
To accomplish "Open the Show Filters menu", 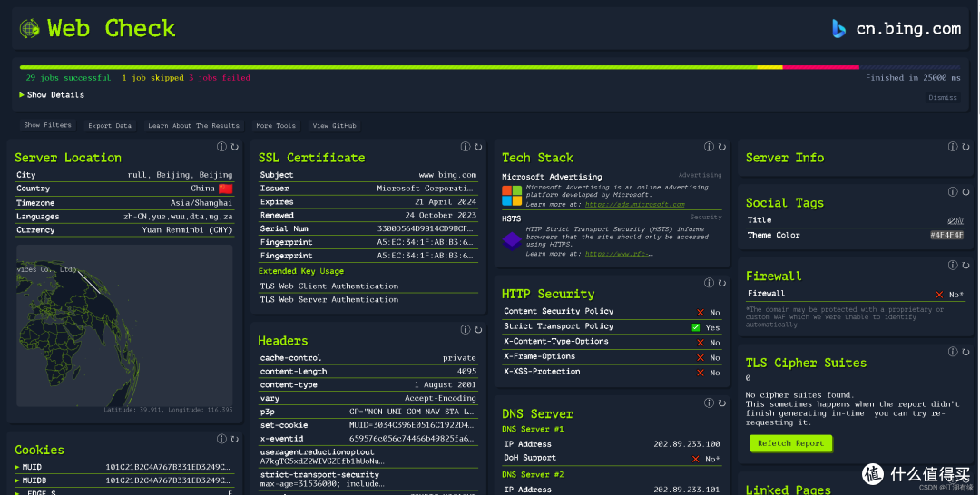I will pos(47,125).
